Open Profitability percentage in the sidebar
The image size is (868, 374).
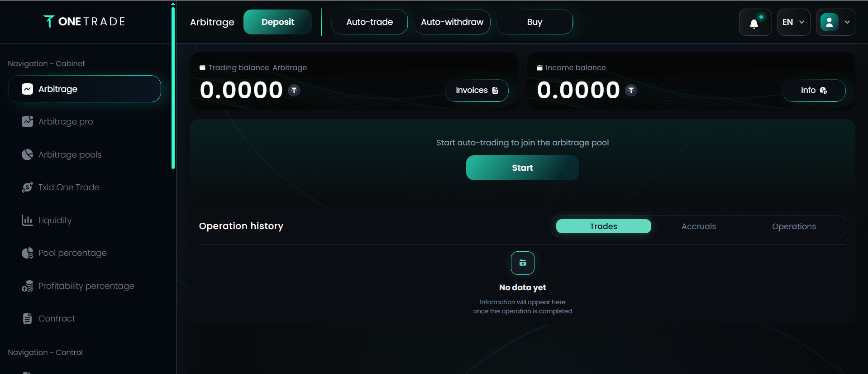pos(85,286)
